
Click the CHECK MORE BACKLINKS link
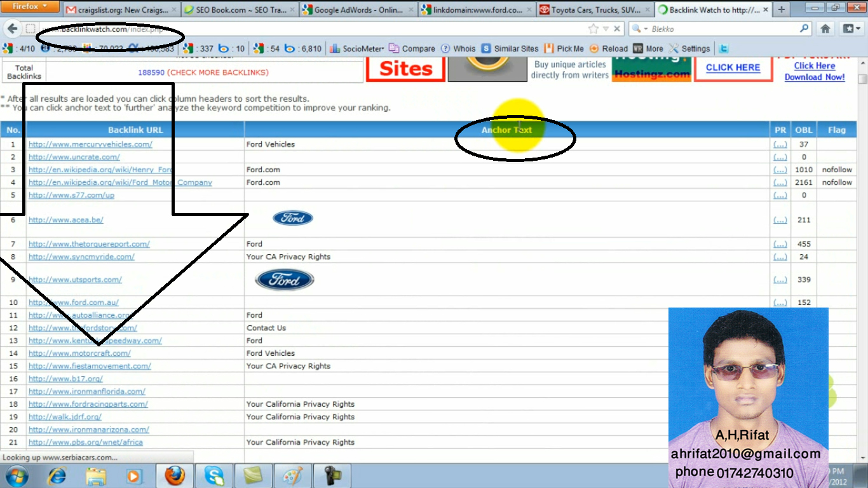218,72
